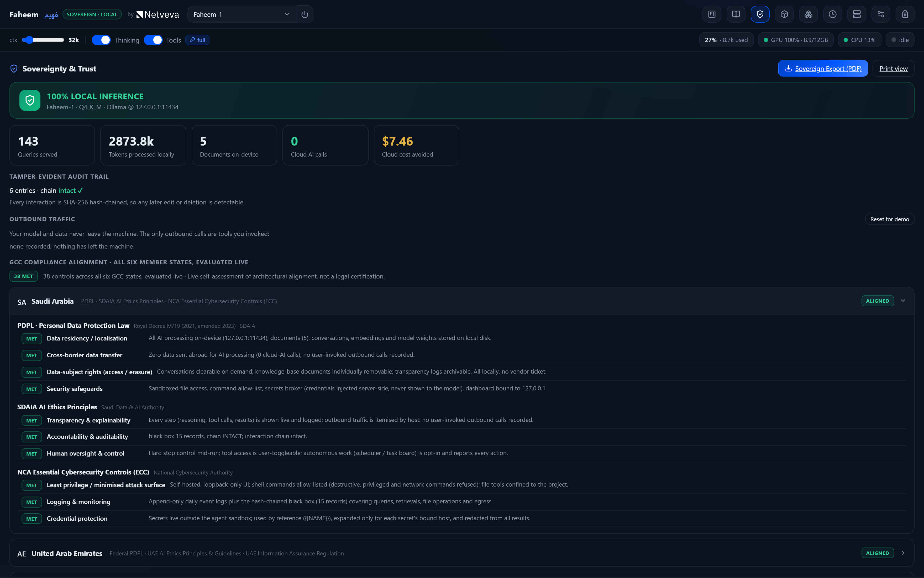Click the idle status pill
924x578 pixels.
coord(900,40)
